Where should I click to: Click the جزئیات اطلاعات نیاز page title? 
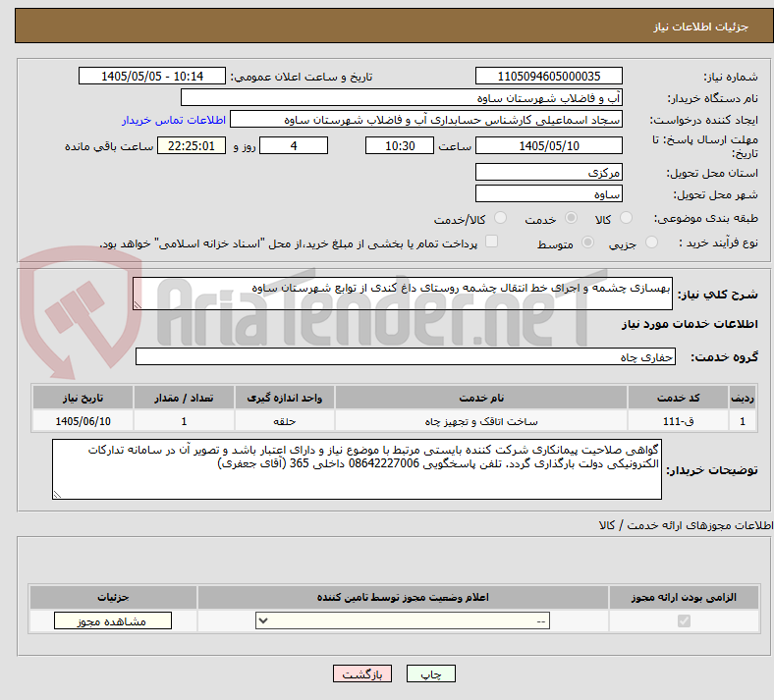pos(701,27)
